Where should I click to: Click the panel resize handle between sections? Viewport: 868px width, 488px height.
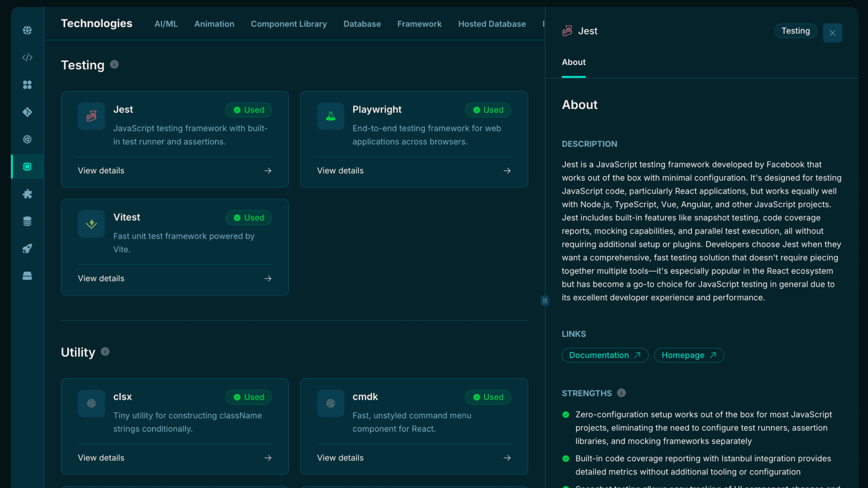[x=545, y=300]
